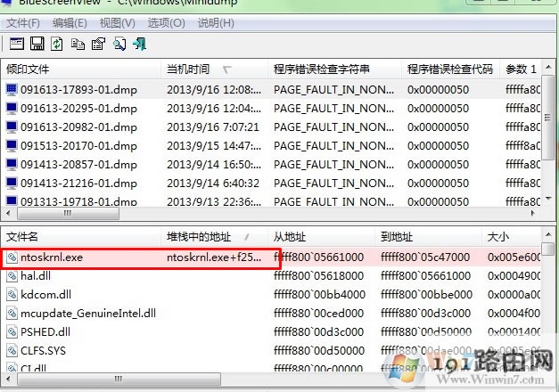Click the Find magnifier toolbar icon

(x=119, y=44)
